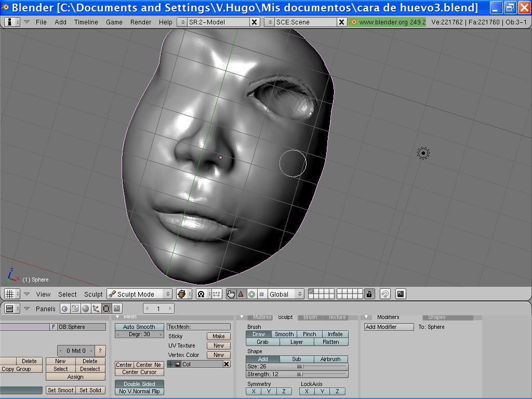Collapse the 3D view header menus triangle
Viewport: 532px width, 399px height.
(x=27, y=294)
